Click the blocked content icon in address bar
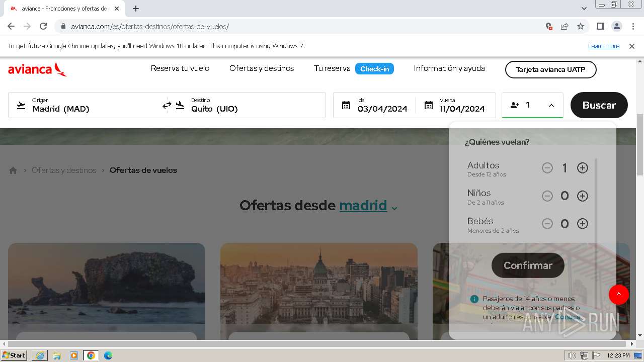The width and height of the screenshot is (644, 362). 549,26
